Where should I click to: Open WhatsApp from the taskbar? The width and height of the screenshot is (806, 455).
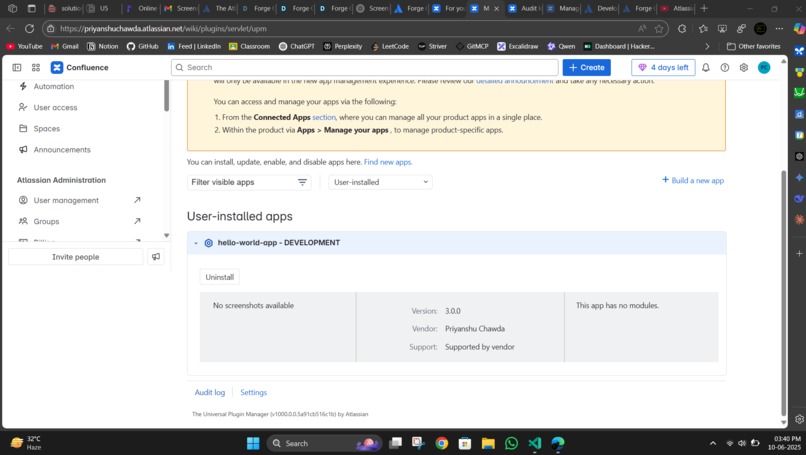coord(511,443)
